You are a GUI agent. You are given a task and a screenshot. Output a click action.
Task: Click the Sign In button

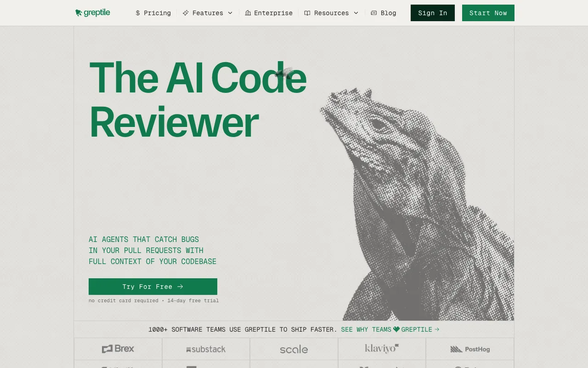433,13
